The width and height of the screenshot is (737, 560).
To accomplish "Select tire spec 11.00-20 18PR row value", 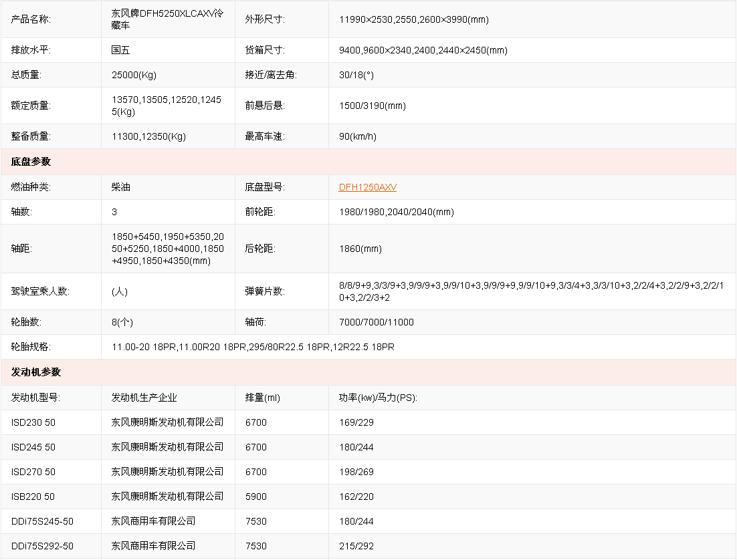I will [253, 347].
